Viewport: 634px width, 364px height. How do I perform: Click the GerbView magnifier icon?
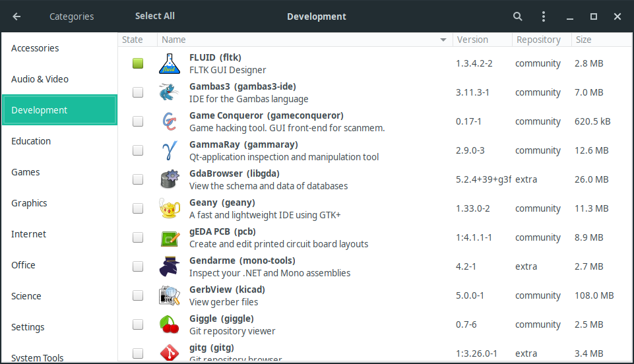tap(170, 295)
